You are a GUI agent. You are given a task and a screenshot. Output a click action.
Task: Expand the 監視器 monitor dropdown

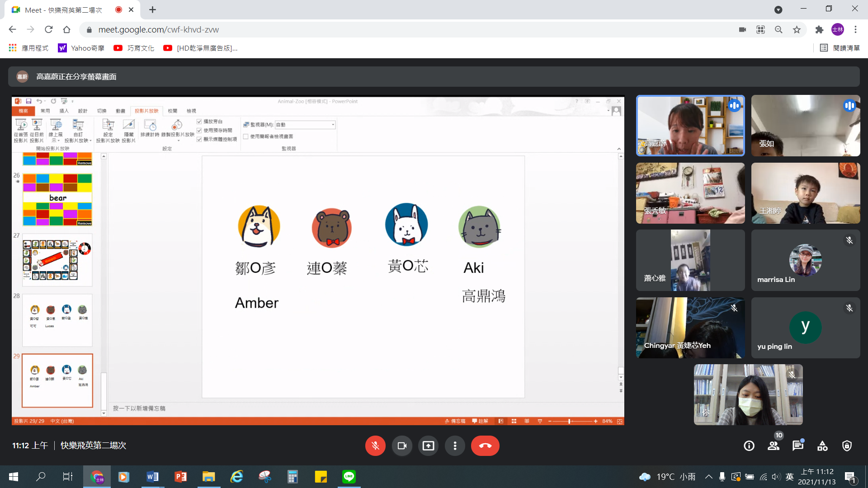[x=333, y=125]
